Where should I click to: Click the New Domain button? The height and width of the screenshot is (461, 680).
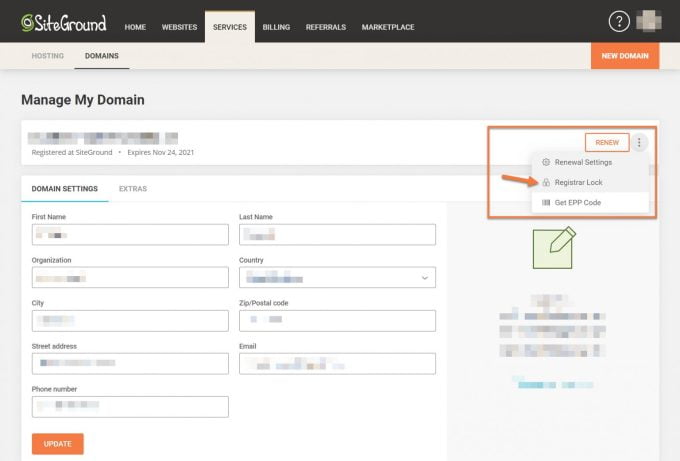click(x=625, y=56)
